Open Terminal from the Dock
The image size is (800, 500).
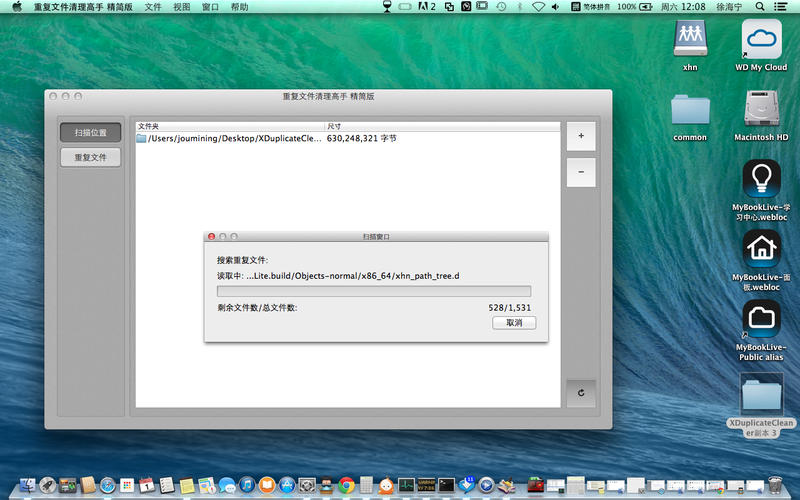coord(446,485)
